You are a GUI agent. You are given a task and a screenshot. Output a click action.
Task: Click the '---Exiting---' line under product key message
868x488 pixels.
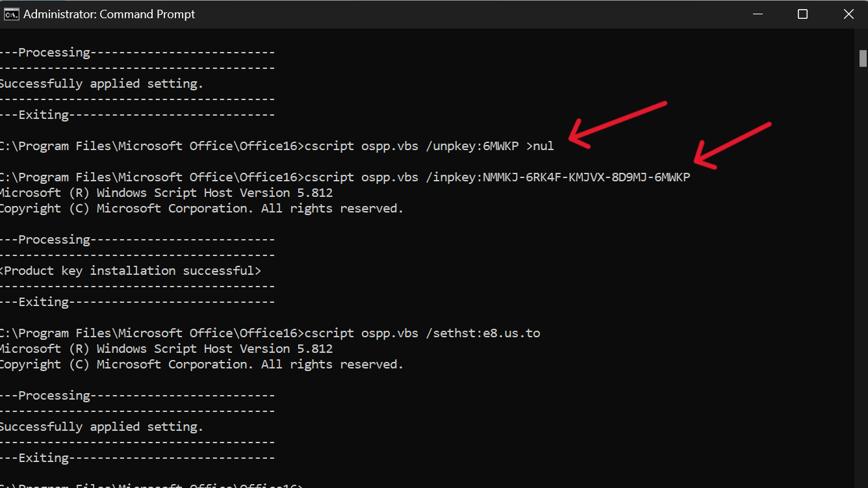pos(138,302)
